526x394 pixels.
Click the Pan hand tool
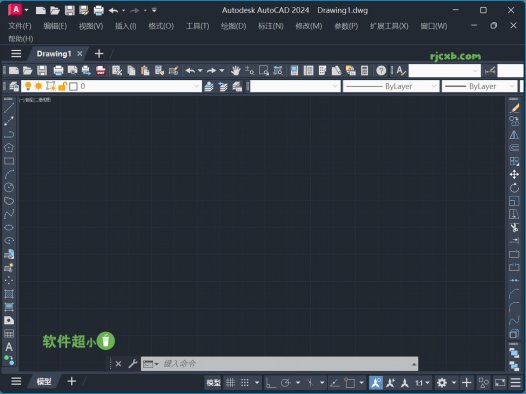235,70
